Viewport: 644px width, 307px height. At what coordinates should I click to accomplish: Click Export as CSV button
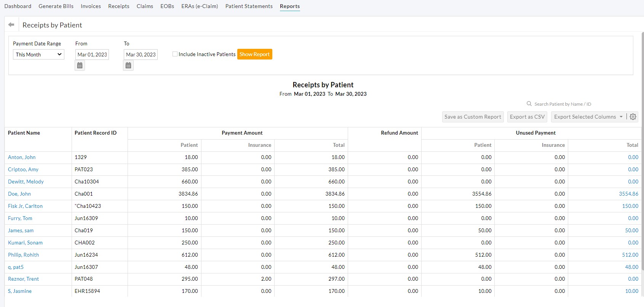(527, 117)
